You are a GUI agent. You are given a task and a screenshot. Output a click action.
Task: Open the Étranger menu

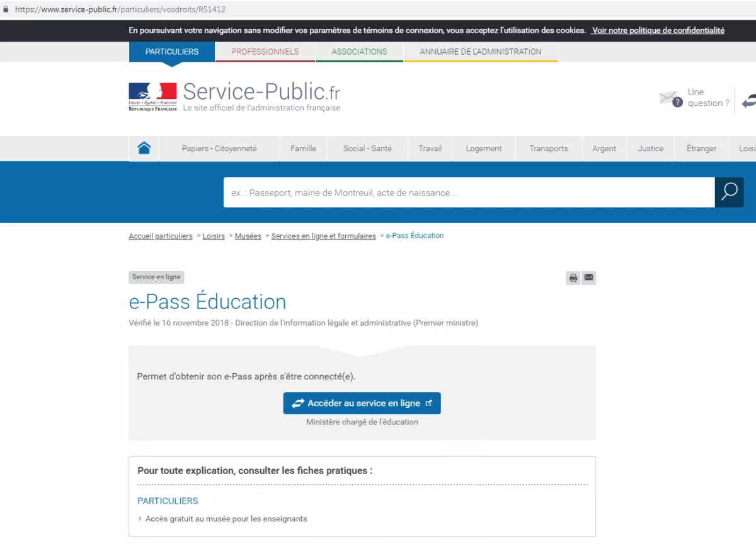(x=701, y=149)
